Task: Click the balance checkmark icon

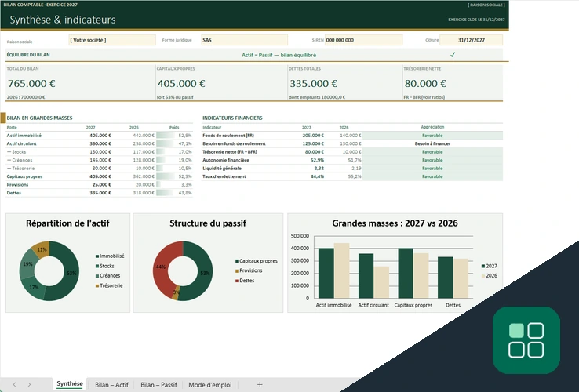Action: 453,55
